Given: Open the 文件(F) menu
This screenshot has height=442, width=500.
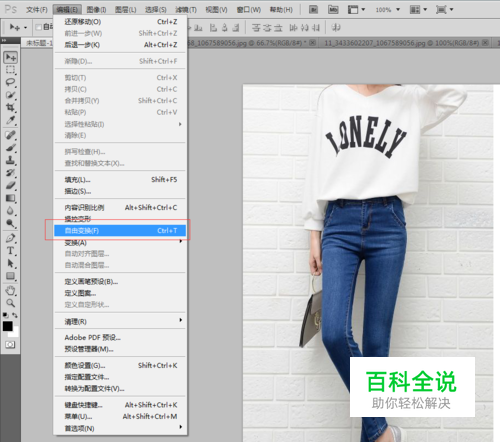Looking at the screenshot, I should point(37,10).
